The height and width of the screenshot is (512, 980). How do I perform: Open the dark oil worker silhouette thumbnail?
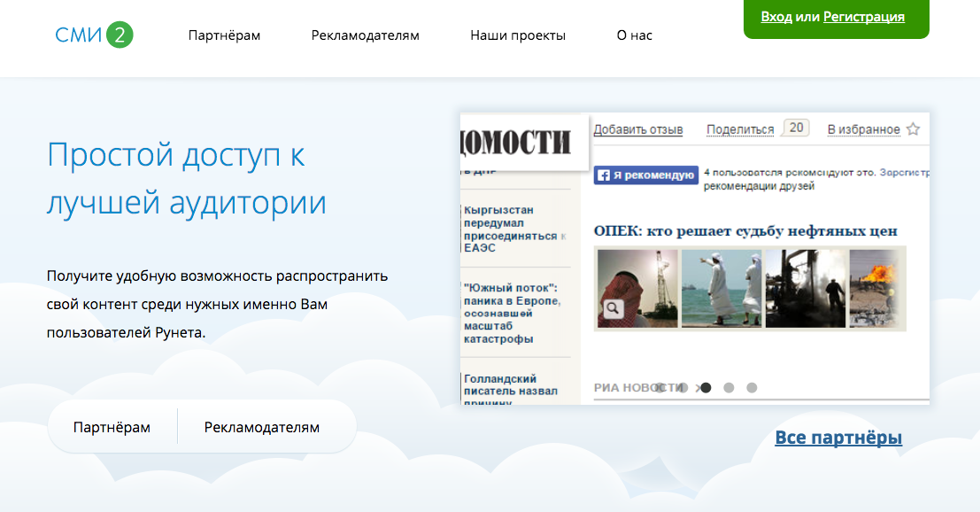pyautogui.click(x=805, y=288)
